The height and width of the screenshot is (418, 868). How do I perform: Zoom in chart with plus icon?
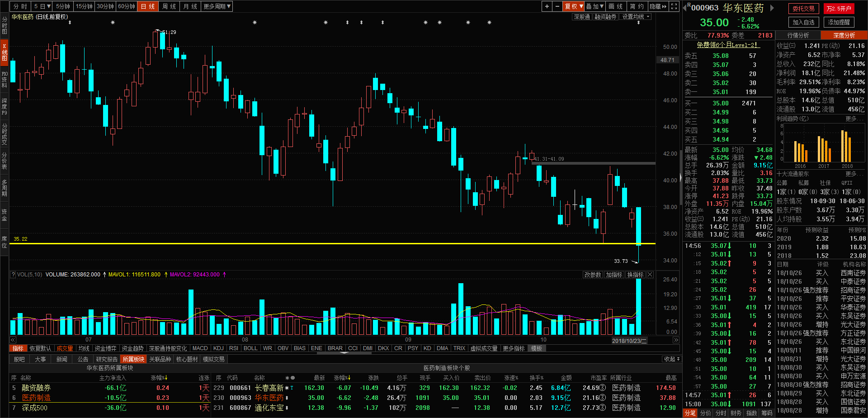tap(547, 6)
